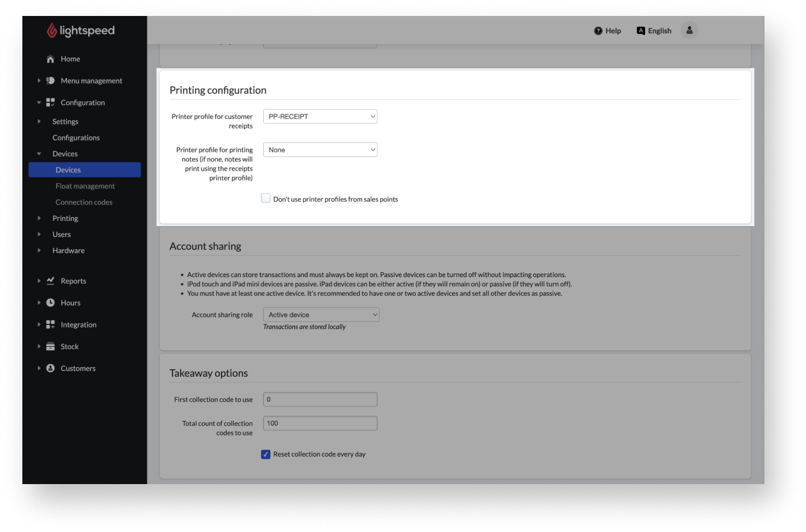Expand the Stock arrow
This screenshot has height=532, width=806.
click(x=39, y=346)
